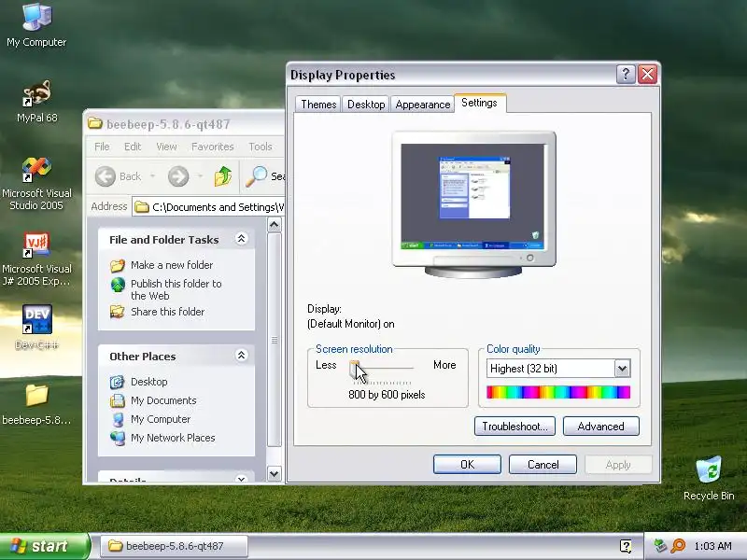747x560 pixels.
Task: Collapse File and Folder Tasks panel
Action: pyautogui.click(x=242, y=239)
